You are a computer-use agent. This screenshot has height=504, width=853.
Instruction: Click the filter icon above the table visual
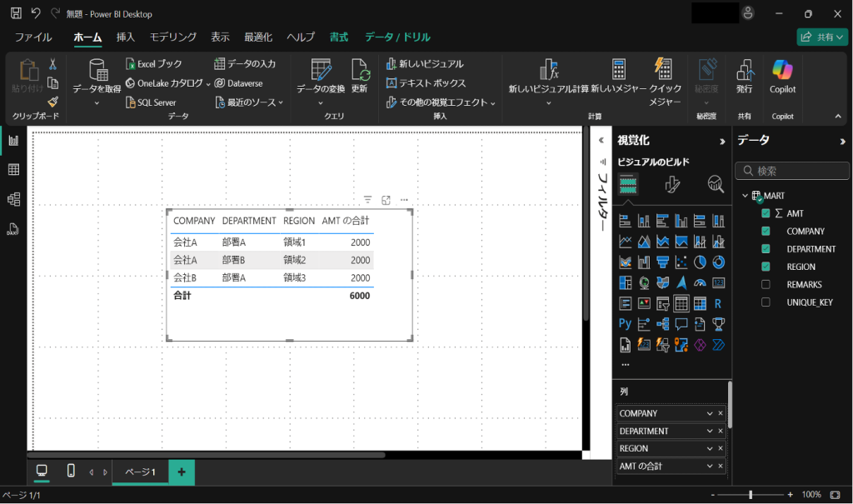368,200
